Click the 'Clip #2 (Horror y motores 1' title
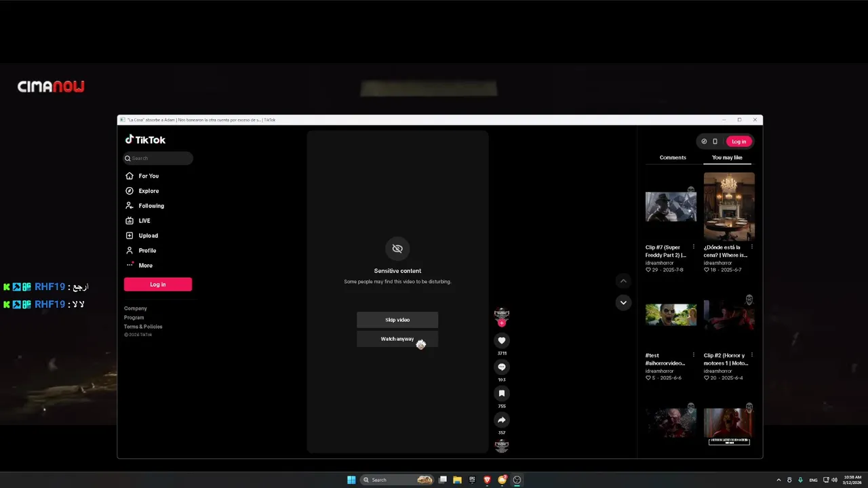 click(x=726, y=359)
